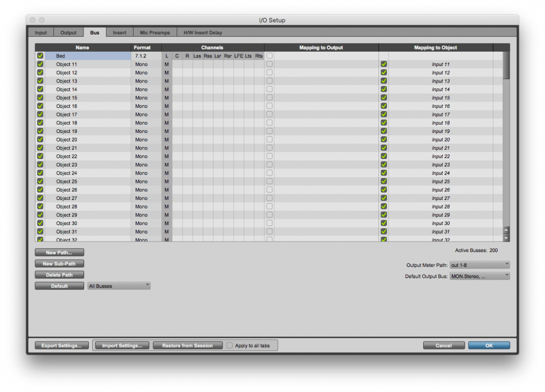This screenshot has height=392, width=545.
Task: Click Restore from Session button
Action: click(x=187, y=346)
